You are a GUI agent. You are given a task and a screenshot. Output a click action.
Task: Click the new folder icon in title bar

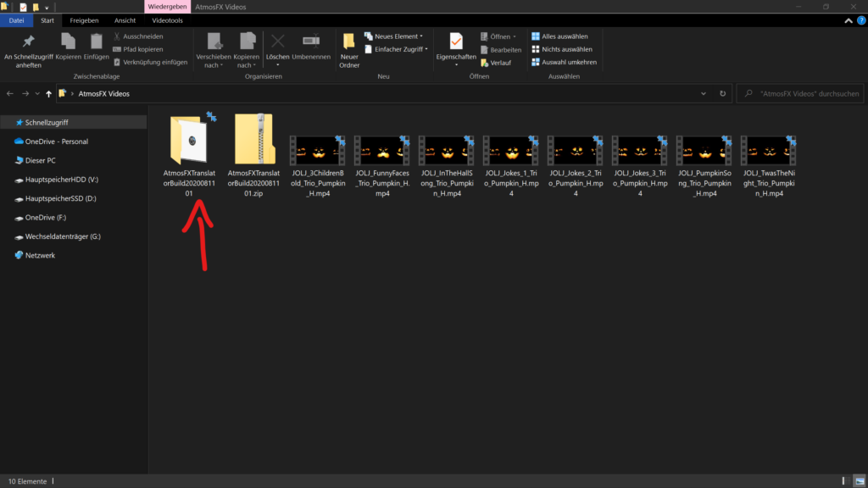(x=36, y=7)
